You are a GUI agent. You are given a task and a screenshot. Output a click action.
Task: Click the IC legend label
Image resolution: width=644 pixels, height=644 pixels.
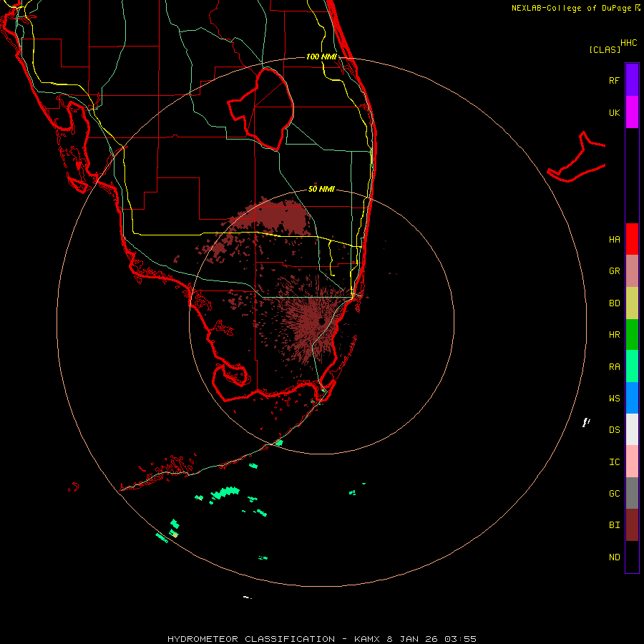pyautogui.click(x=614, y=462)
